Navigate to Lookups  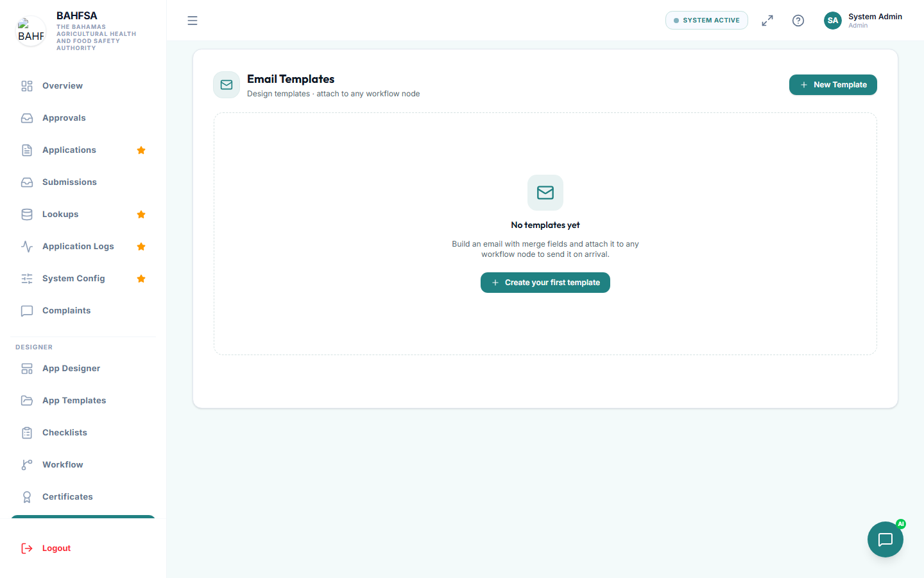point(83,215)
